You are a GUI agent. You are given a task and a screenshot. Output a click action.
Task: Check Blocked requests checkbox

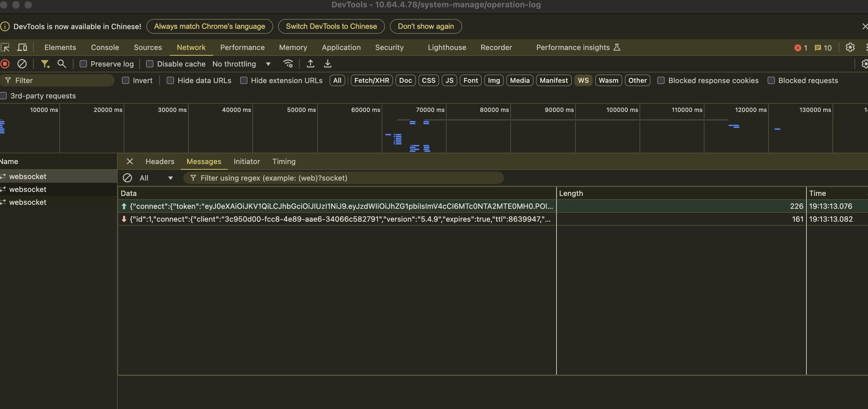[x=771, y=81]
